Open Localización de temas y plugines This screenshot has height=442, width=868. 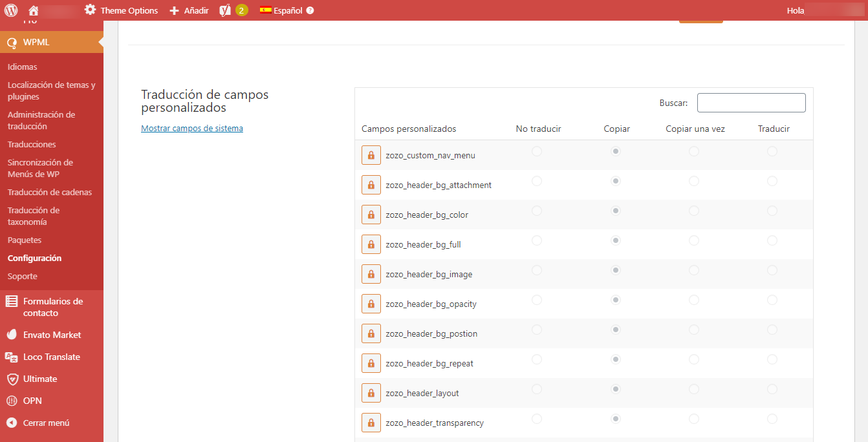(52, 90)
